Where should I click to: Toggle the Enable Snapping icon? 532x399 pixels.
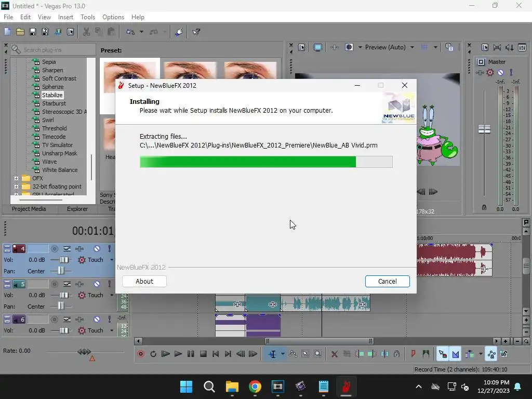pyautogui.click(x=443, y=354)
